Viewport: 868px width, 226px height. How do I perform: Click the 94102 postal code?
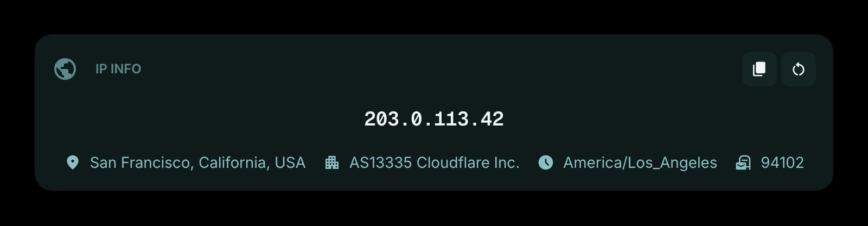click(x=782, y=162)
